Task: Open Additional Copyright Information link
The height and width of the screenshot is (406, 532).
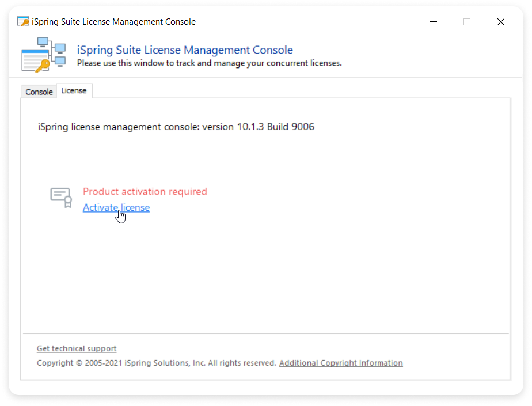Action: tap(341, 363)
